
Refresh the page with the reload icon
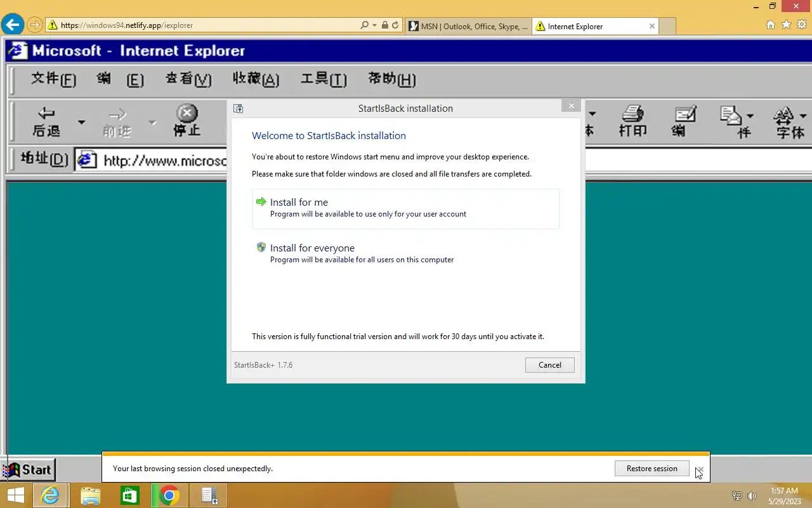point(395,25)
